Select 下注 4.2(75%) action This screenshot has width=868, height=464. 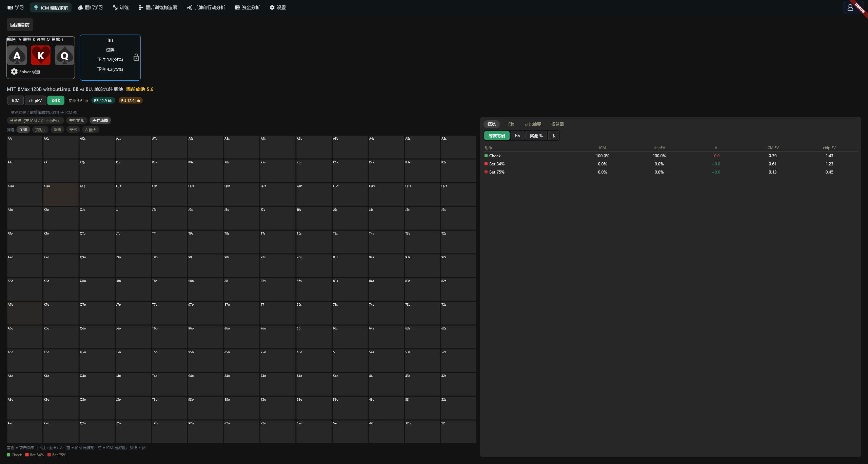tap(110, 69)
